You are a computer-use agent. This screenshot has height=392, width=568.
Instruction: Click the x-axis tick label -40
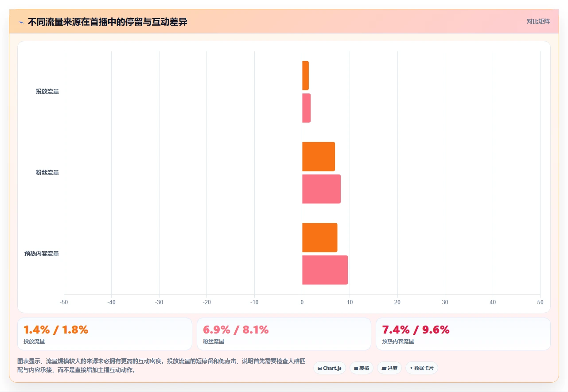[x=111, y=303]
